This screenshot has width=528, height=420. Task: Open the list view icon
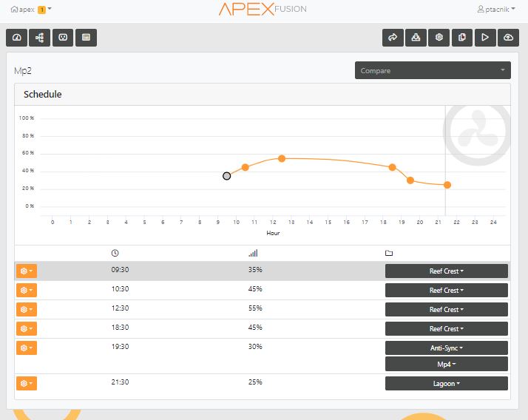click(x=87, y=38)
